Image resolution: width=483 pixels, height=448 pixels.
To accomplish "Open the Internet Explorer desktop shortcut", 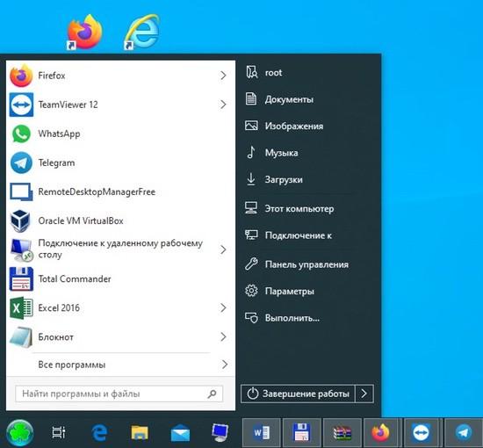I will coord(141,32).
